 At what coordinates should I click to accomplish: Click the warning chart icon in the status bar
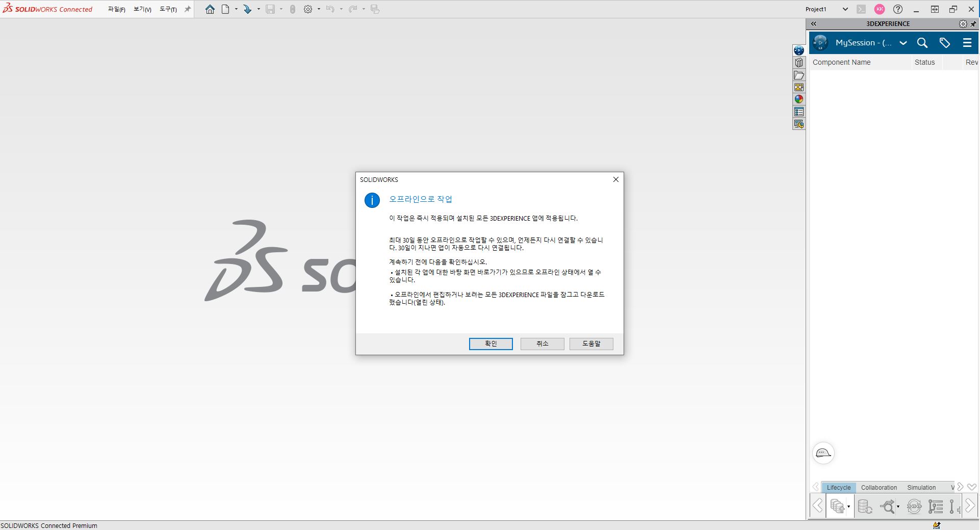coord(936,525)
